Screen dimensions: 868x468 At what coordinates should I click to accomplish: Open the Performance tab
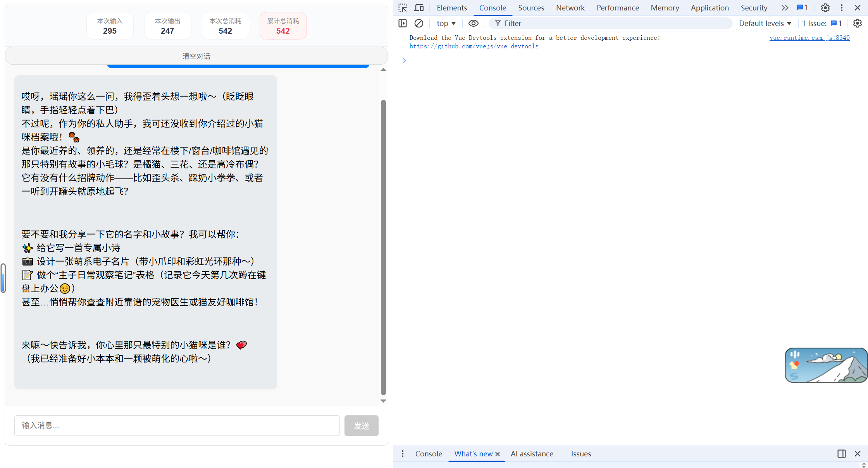(x=618, y=8)
